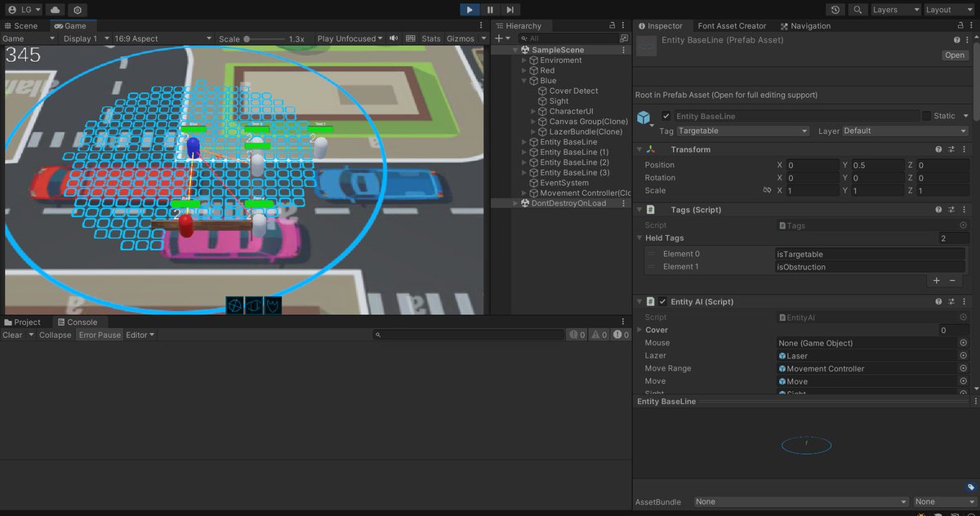Click the plus icon to create a GameObject

(x=498, y=38)
